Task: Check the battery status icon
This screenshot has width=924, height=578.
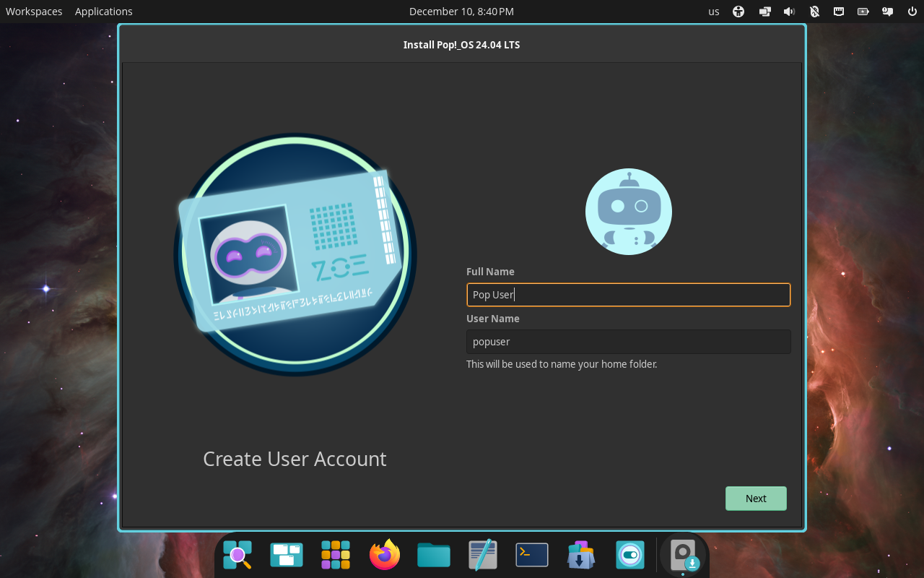Action: click(x=863, y=11)
